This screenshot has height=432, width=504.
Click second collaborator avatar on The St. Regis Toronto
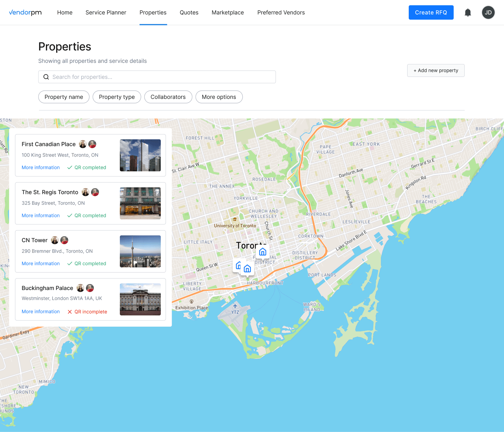pyautogui.click(x=95, y=192)
